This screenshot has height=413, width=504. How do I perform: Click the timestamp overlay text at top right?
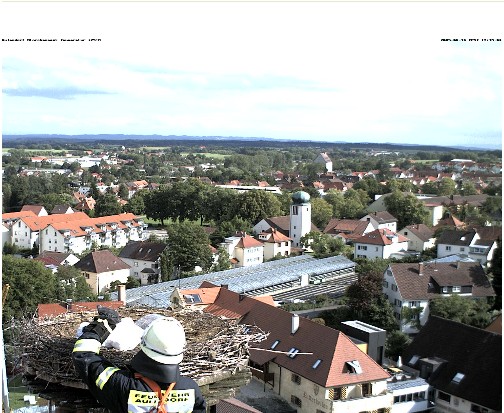tap(471, 40)
